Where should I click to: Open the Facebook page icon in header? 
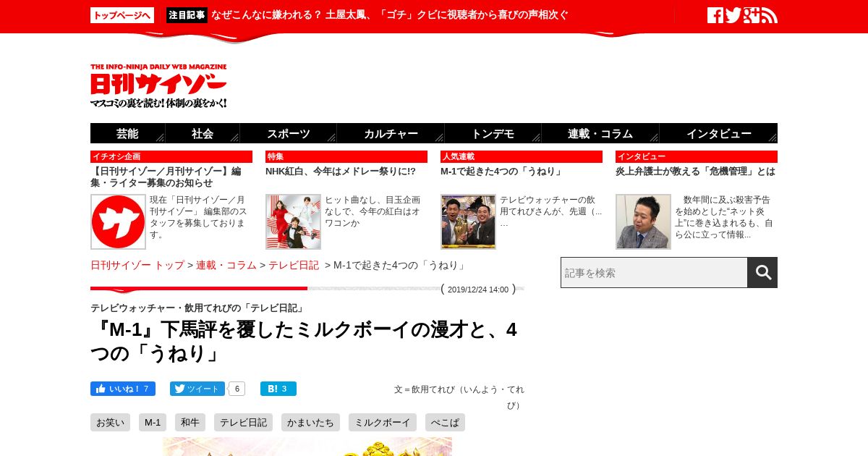point(715,15)
